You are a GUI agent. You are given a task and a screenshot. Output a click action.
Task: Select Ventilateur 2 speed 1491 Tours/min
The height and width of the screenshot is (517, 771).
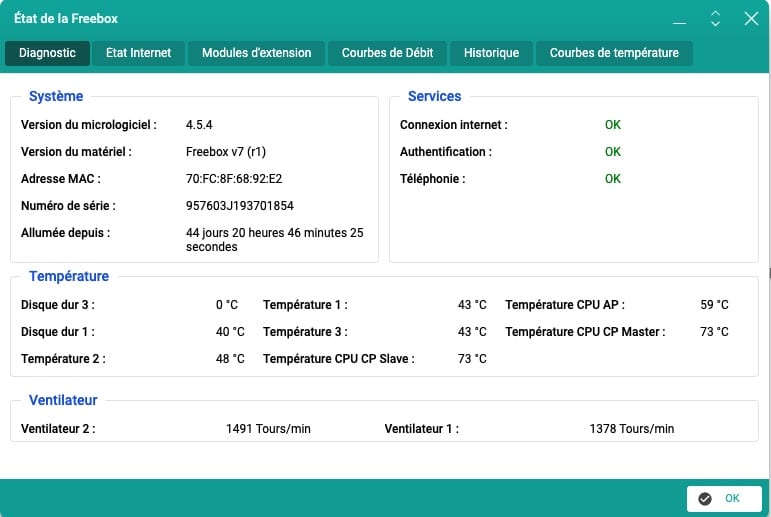(x=268, y=429)
